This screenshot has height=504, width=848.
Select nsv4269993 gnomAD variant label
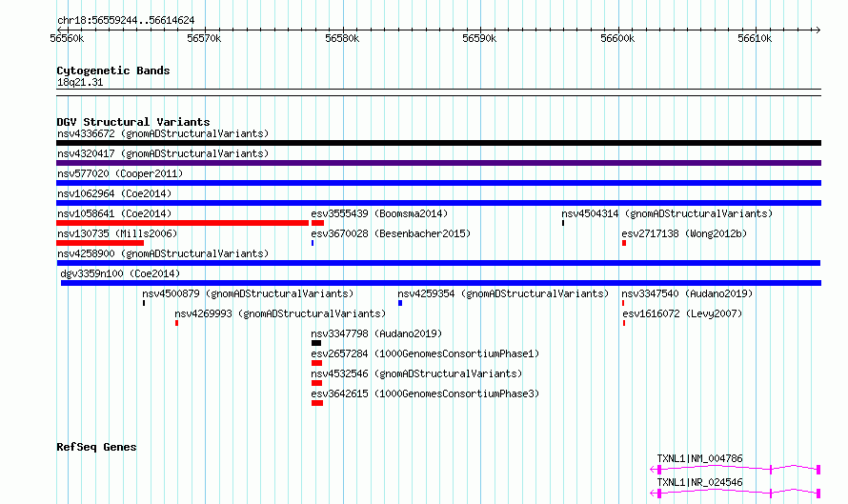(x=280, y=313)
